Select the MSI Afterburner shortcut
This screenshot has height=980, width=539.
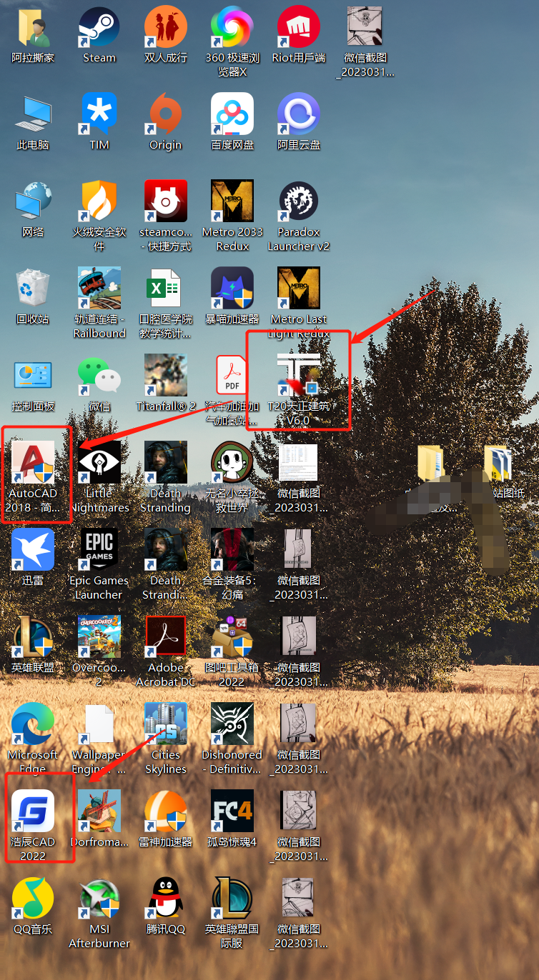click(x=99, y=899)
